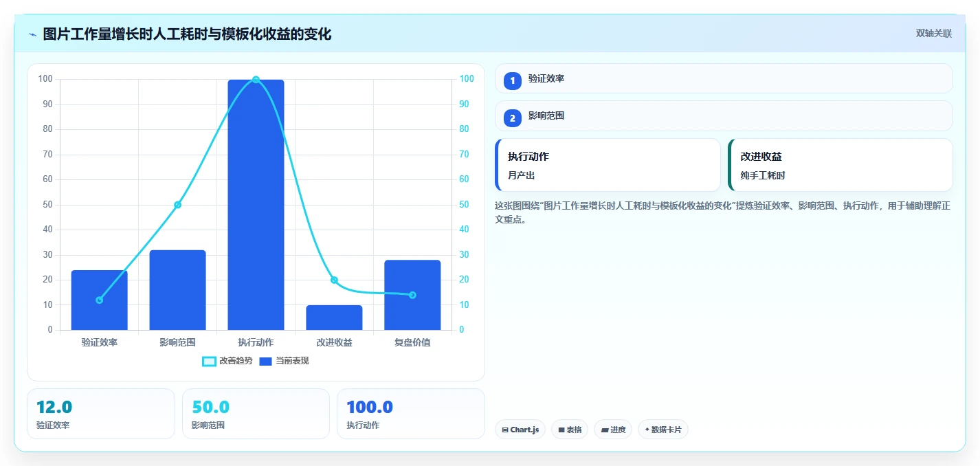Open the 改进收益 纯手工耗时 card
The image size is (980, 466).
(x=840, y=165)
